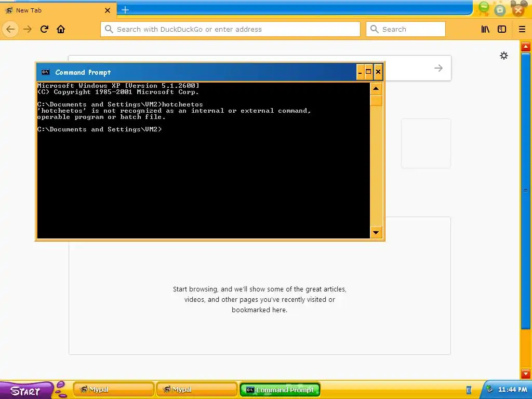Click the browser forward arrow
The width and height of the screenshot is (532, 399).
(x=28, y=29)
